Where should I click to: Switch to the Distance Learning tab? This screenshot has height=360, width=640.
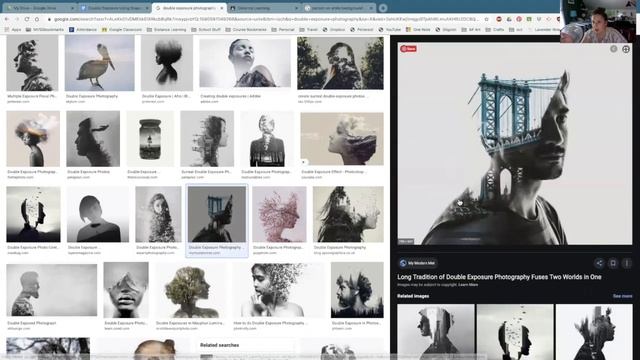pyautogui.click(x=263, y=8)
